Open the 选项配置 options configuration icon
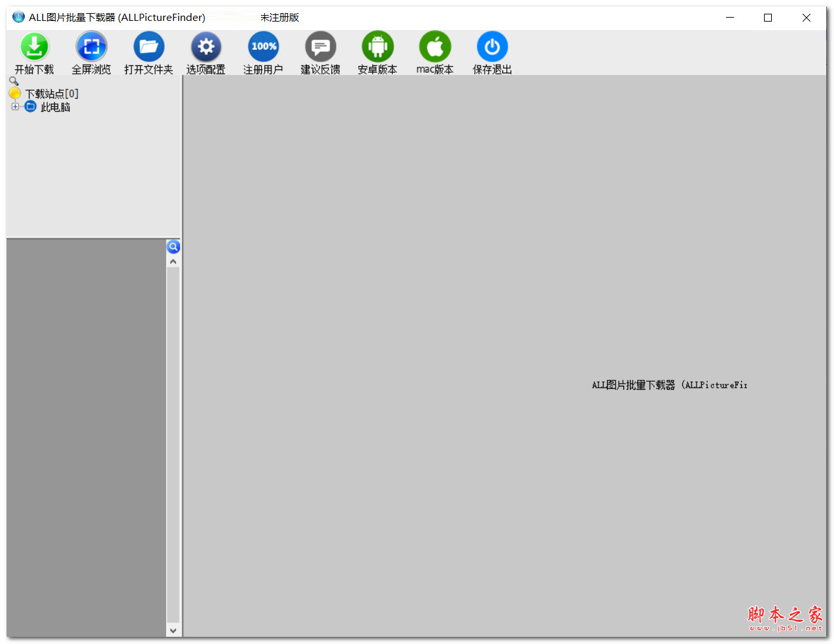 tap(205, 46)
